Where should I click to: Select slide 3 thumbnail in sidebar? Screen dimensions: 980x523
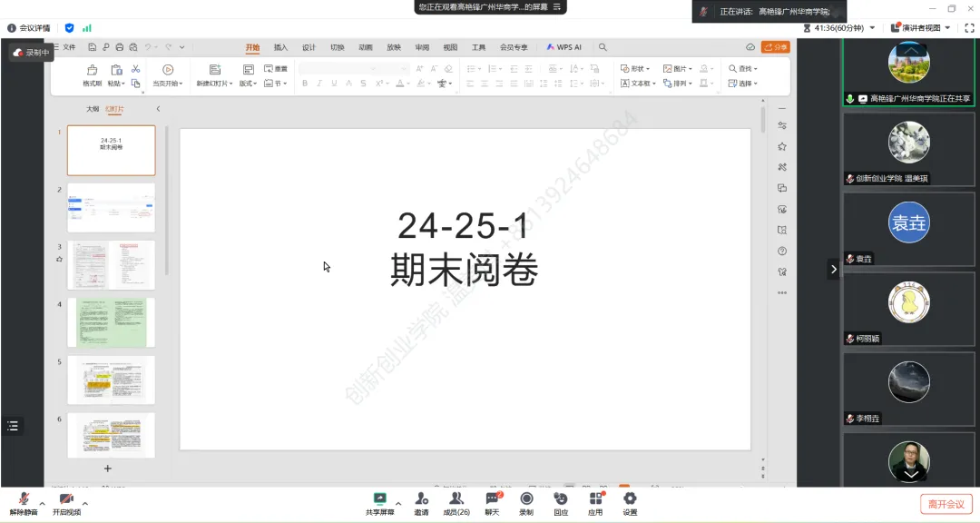[111, 265]
